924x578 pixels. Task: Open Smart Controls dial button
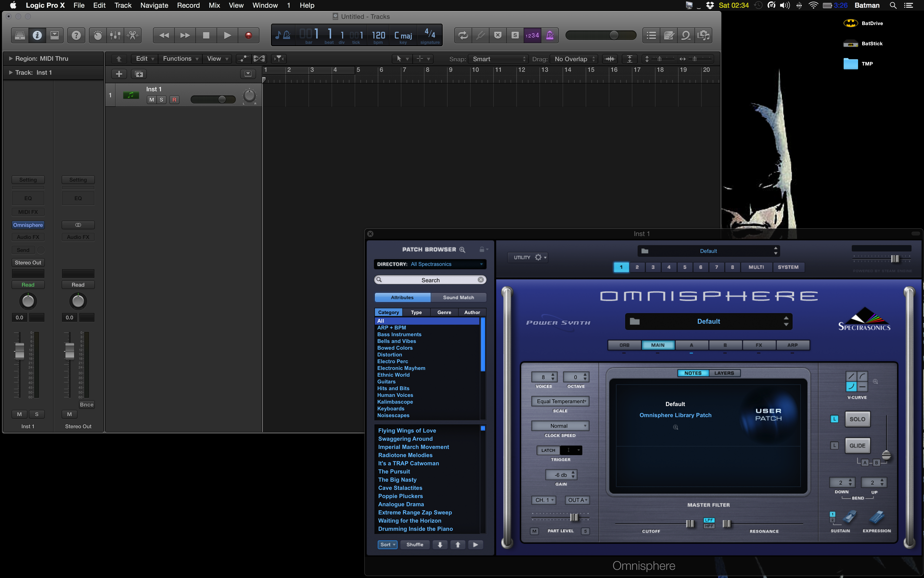[x=98, y=36]
